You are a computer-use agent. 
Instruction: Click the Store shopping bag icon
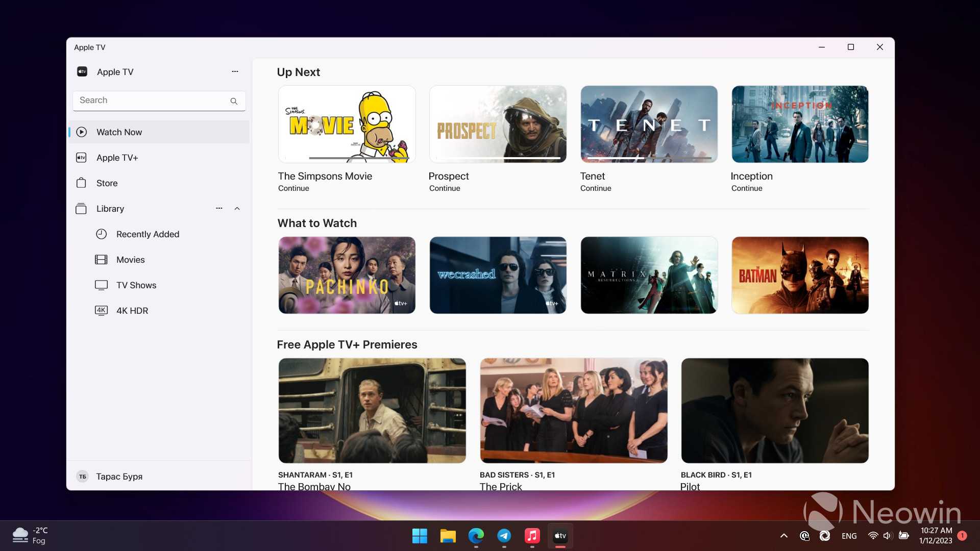[x=81, y=183]
